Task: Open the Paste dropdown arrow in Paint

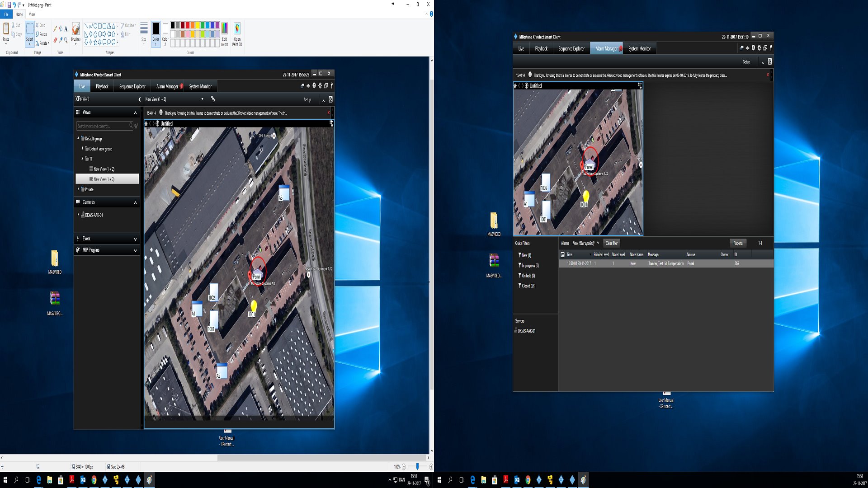Action: (x=6, y=44)
